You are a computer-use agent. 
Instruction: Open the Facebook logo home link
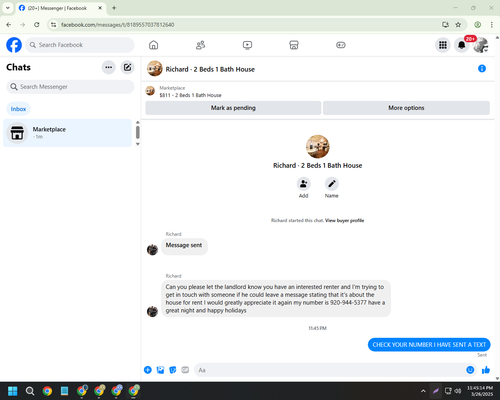pos(14,45)
